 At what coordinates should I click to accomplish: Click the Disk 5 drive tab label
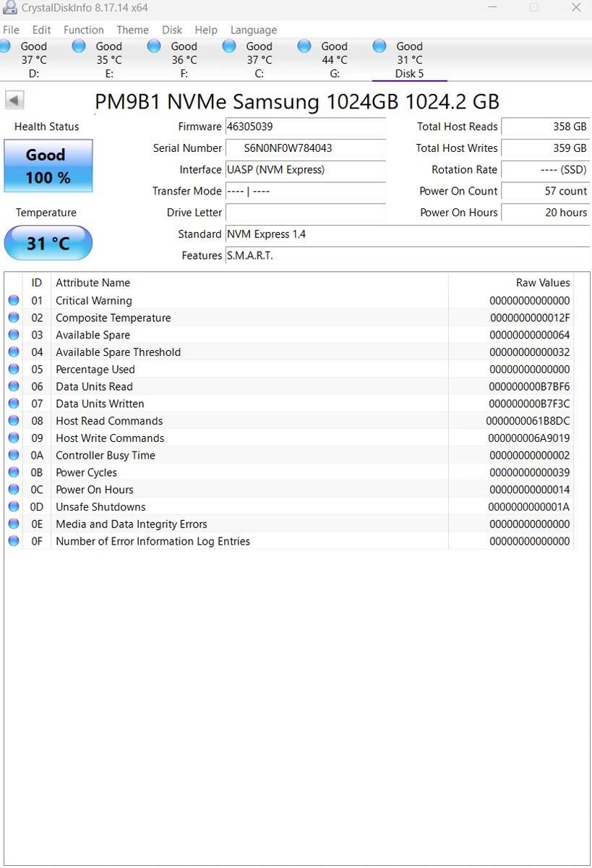pyautogui.click(x=409, y=74)
